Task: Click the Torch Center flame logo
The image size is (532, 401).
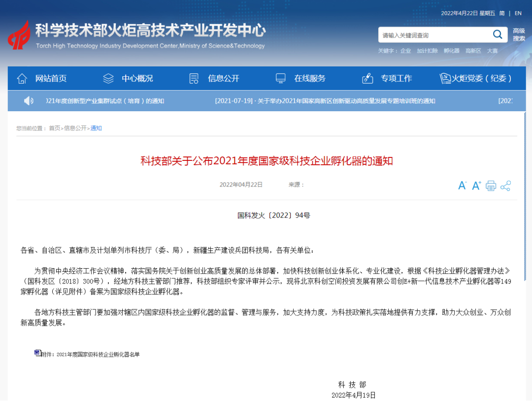Action: 19,34
